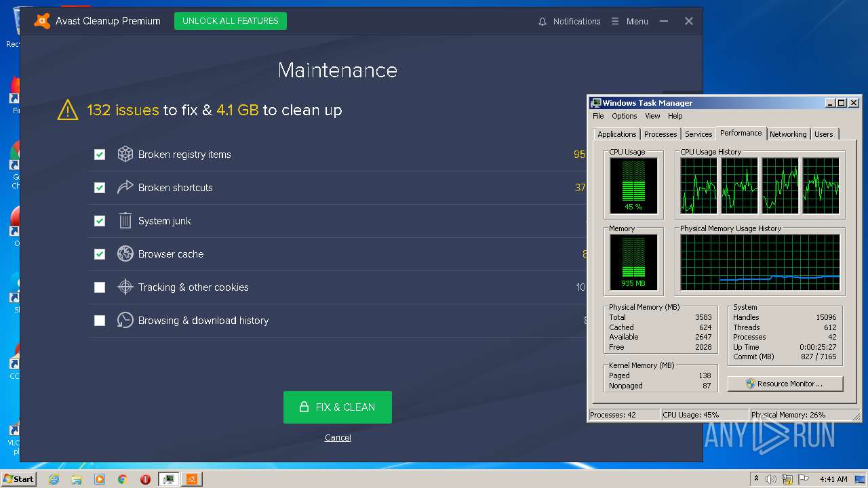Uncheck System junk checkbox
This screenshot has height=488, width=868.
click(100, 221)
